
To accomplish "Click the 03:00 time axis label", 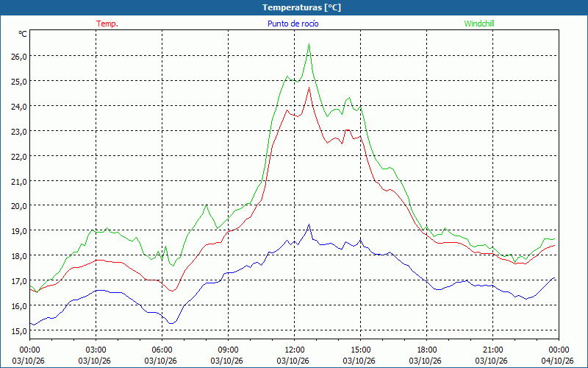I will pos(96,350).
